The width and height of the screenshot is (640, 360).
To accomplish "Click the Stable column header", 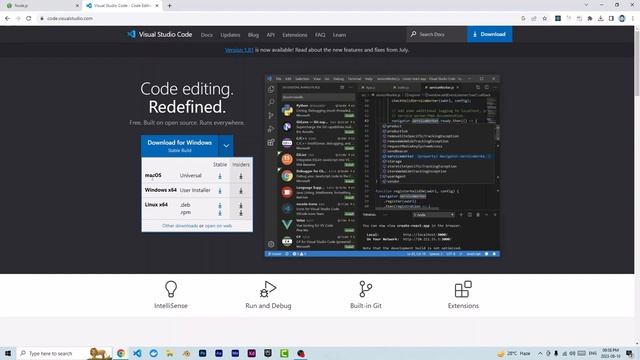I will coord(220,164).
